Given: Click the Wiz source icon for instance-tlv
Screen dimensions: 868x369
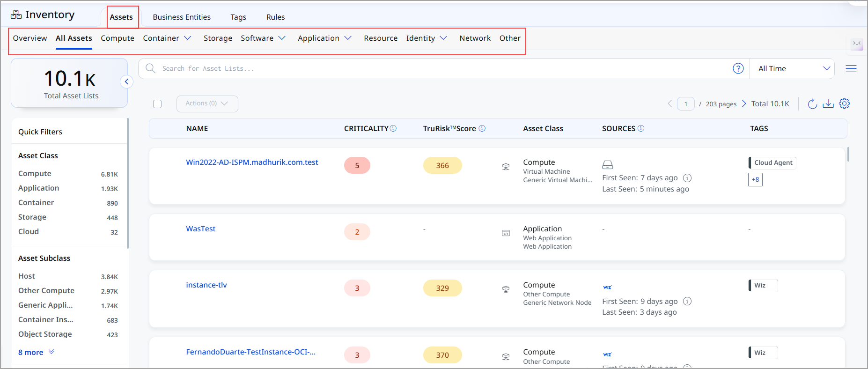Looking at the screenshot, I should tap(607, 288).
